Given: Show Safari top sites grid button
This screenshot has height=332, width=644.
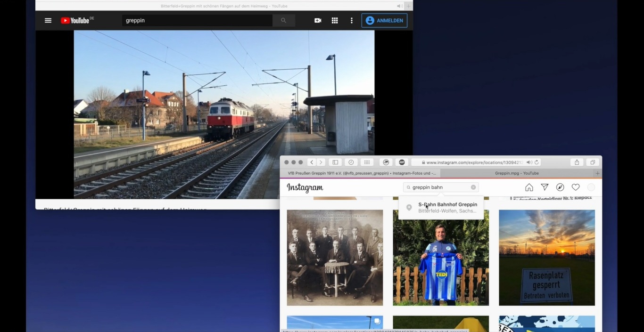Looking at the screenshot, I should 367,162.
